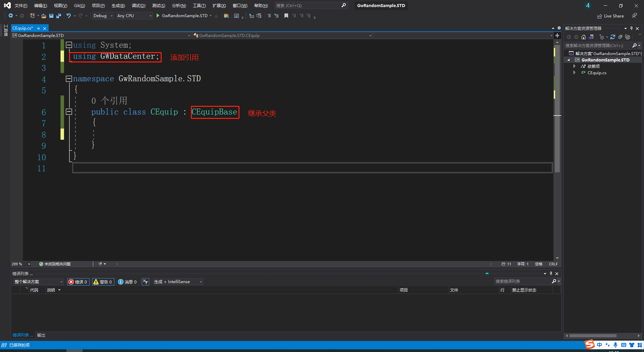The width and height of the screenshot is (644, 352).
Task: Toggle the 警告 0 warnings filter
Action: pos(103,282)
